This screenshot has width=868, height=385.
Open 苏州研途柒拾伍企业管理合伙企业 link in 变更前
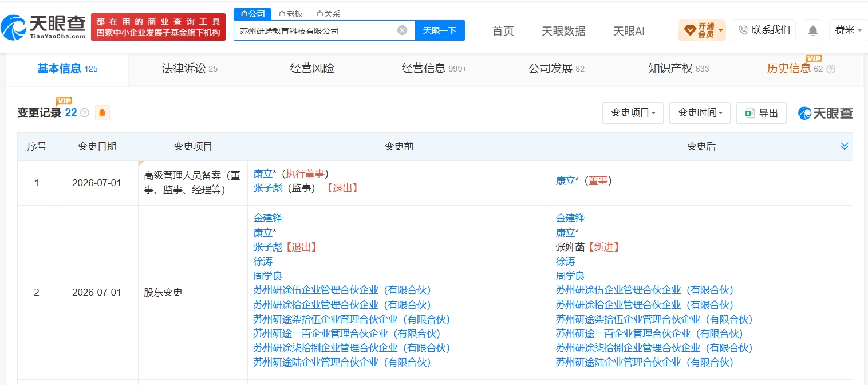click(x=352, y=319)
